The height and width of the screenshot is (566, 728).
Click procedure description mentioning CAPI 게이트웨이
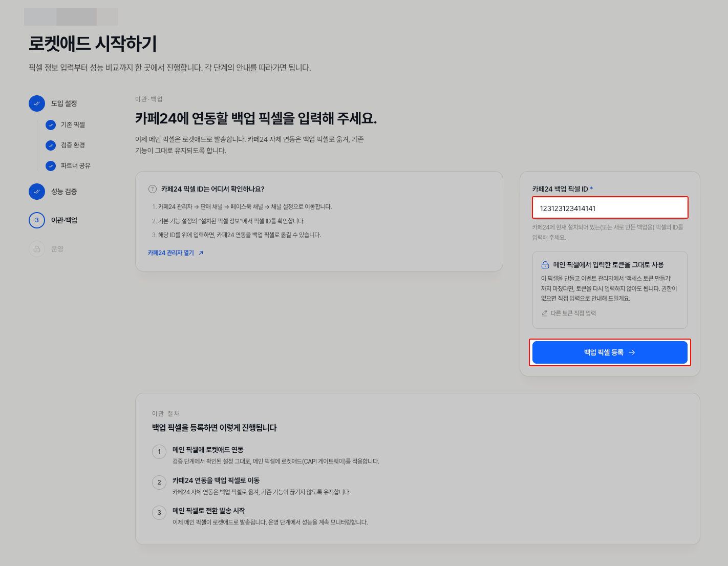point(276,462)
